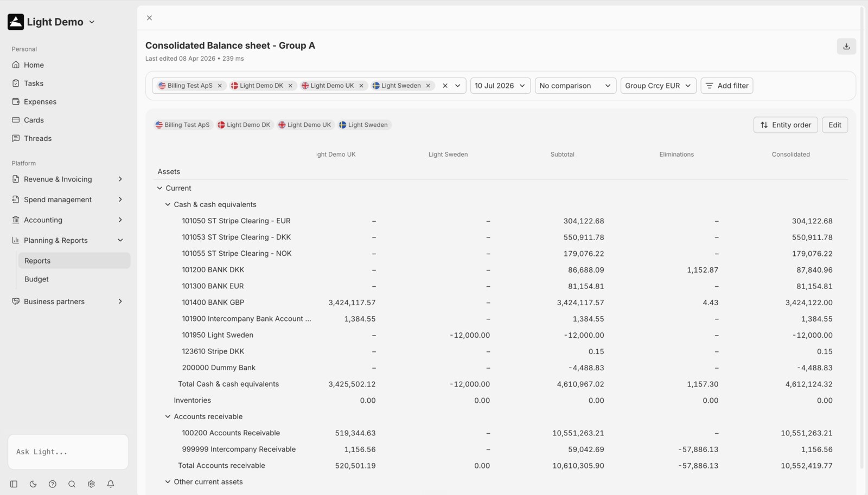Open the Light Demo workspace switcher chevron
Image resolution: width=868 pixels, height=495 pixels.
point(92,22)
